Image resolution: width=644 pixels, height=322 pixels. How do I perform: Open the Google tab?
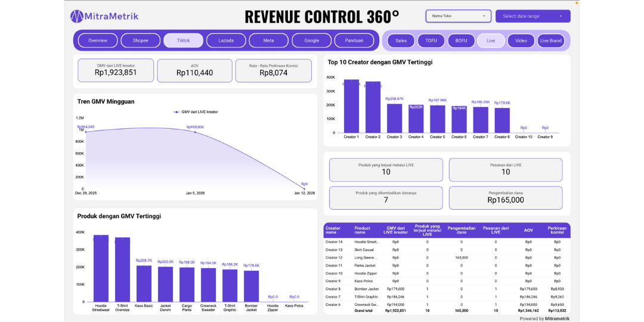[x=311, y=41]
